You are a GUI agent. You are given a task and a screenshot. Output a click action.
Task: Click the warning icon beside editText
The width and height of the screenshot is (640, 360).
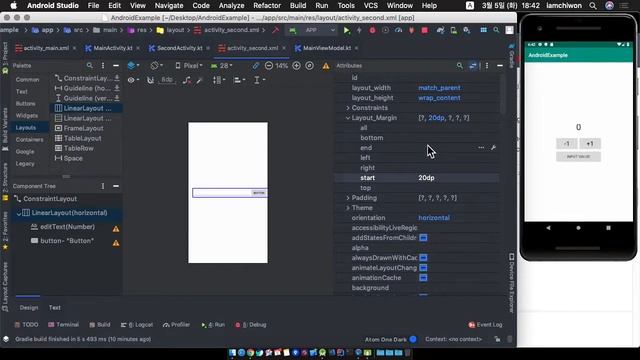tap(116, 229)
